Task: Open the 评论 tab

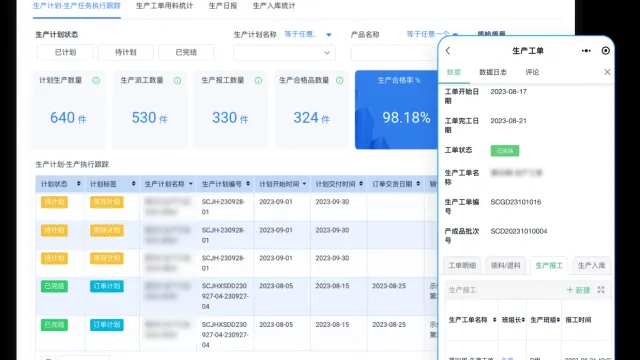Action: [x=532, y=72]
